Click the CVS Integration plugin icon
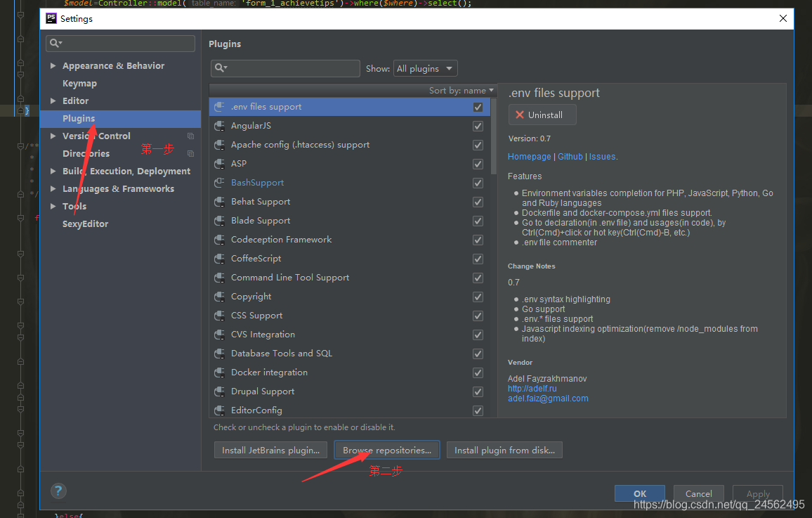This screenshot has height=518, width=812. (x=220, y=335)
